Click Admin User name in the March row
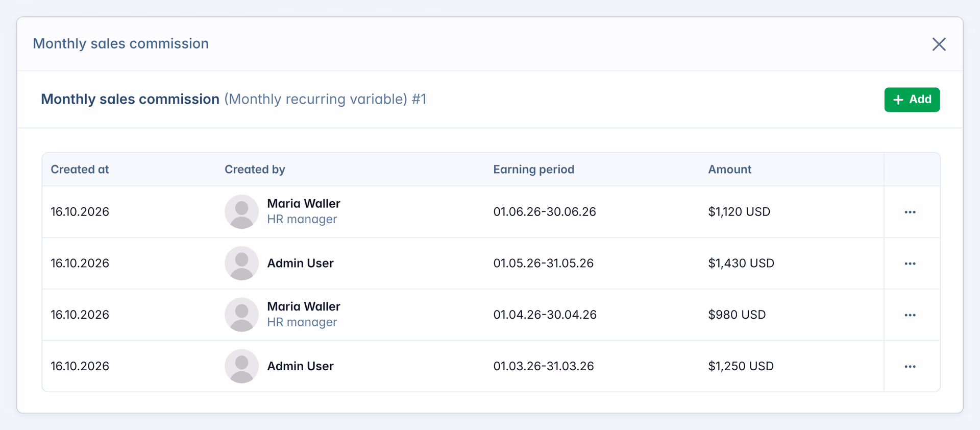980x430 pixels. 300,367
